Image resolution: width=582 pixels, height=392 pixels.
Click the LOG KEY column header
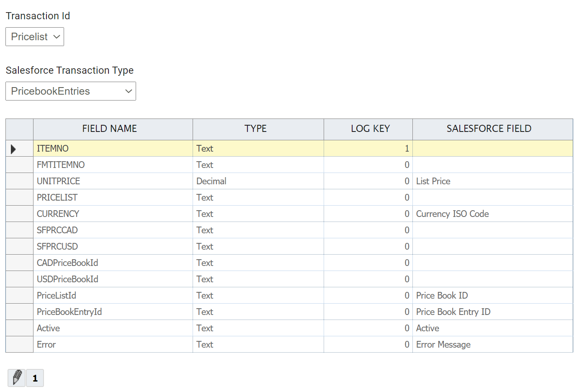[370, 129]
